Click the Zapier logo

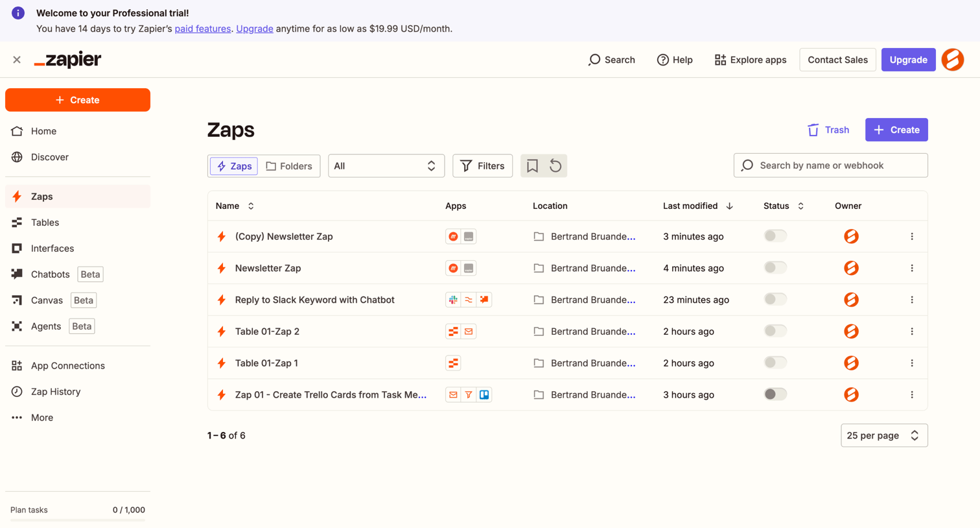coord(67,60)
